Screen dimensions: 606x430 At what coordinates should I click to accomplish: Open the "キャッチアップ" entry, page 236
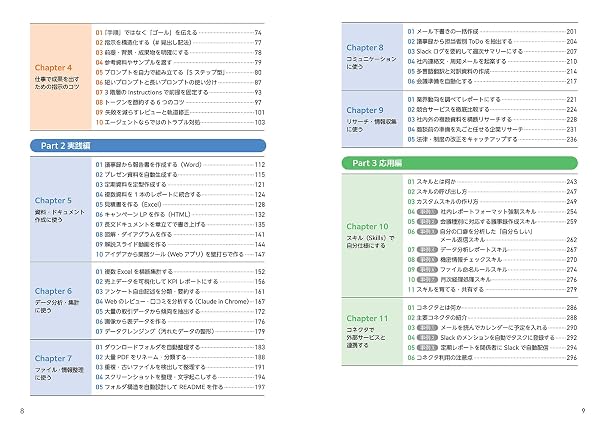click(x=492, y=139)
